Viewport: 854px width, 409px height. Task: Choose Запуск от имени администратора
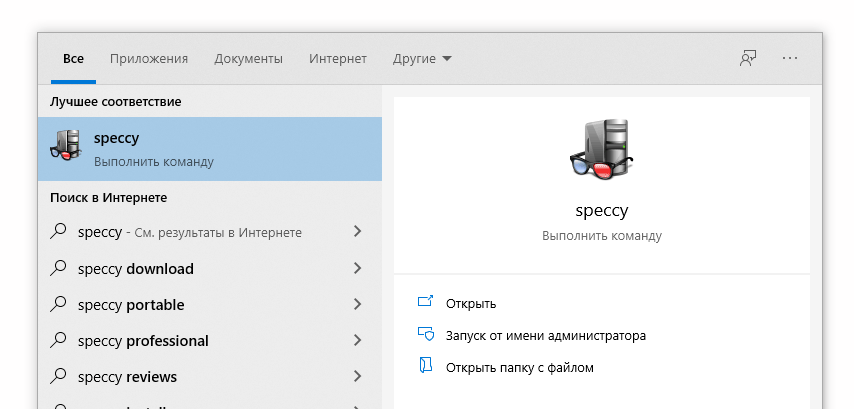546,335
